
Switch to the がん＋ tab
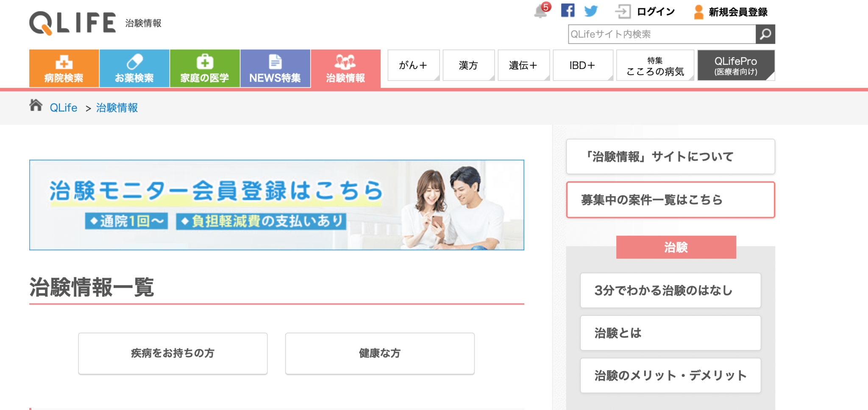(413, 65)
